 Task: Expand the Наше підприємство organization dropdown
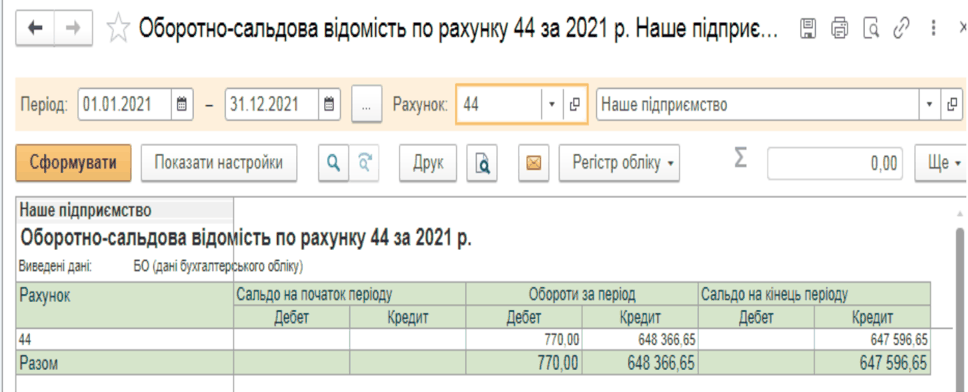tap(929, 105)
